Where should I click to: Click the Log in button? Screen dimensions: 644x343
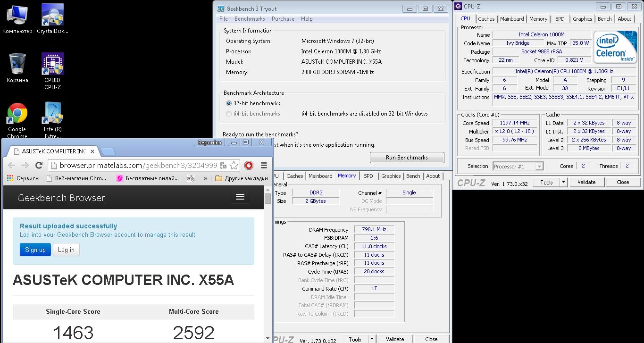(x=66, y=250)
